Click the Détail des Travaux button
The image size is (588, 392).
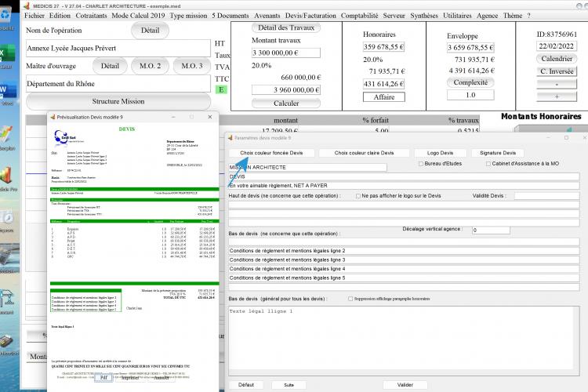(x=286, y=27)
